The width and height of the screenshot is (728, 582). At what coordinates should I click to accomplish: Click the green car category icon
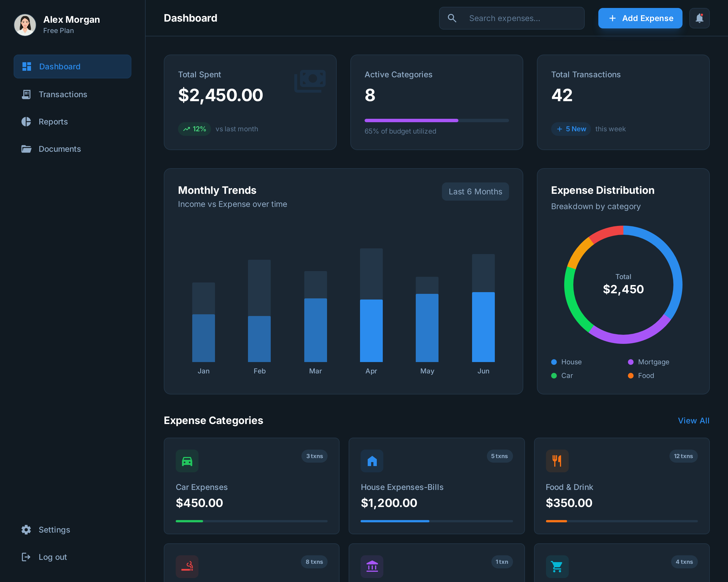coord(187,461)
